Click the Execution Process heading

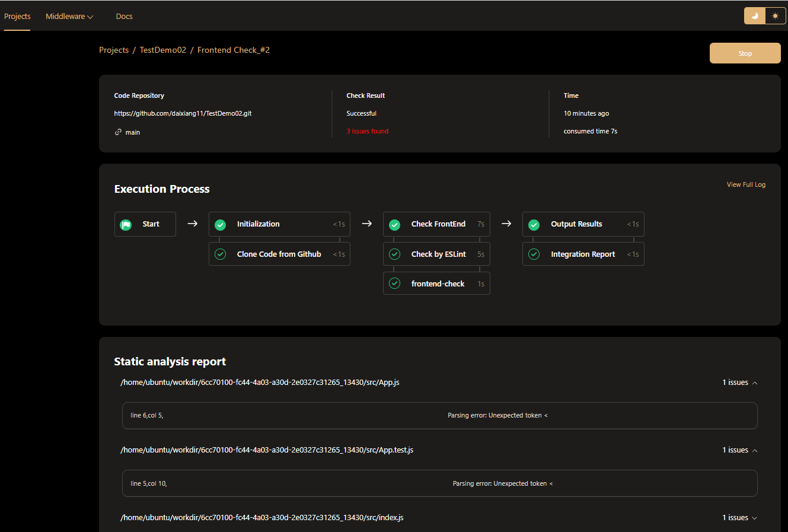pos(162,189)
